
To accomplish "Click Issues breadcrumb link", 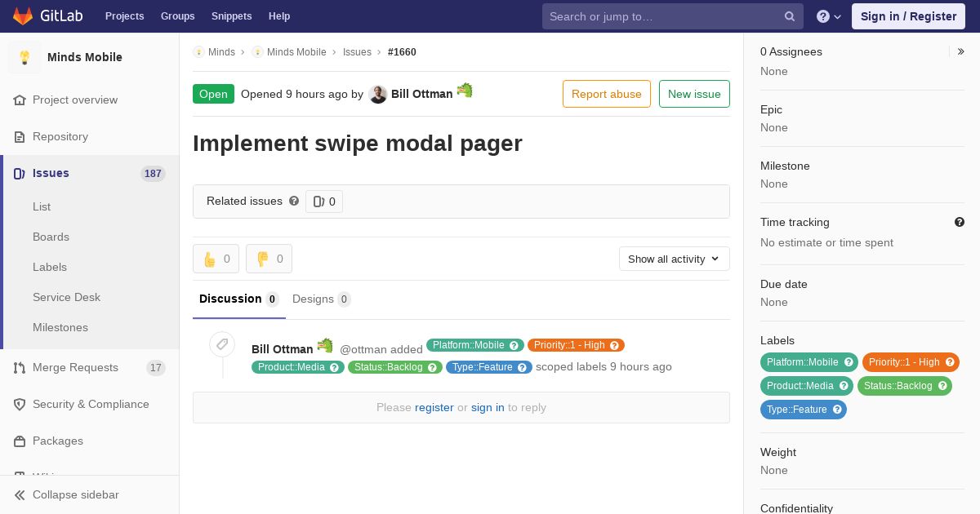I will (x=357, y=52).
